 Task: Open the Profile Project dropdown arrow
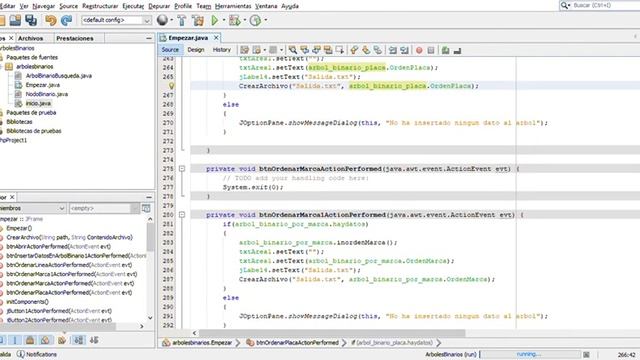266,20
